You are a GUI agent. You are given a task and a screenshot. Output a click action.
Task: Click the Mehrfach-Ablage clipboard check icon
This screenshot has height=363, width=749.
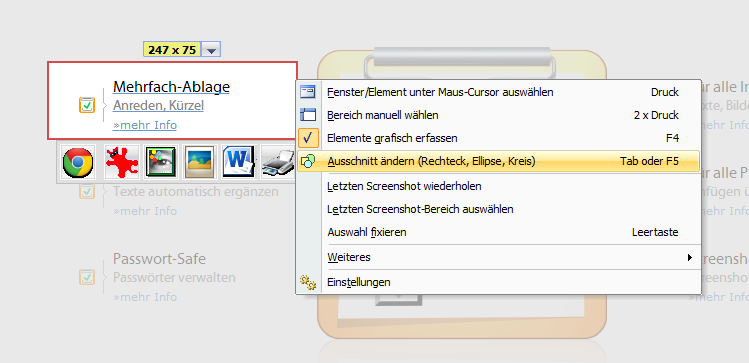tap(87, 105)
